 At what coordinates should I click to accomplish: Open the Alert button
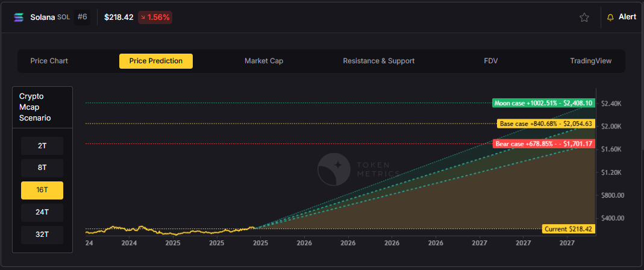622,17
